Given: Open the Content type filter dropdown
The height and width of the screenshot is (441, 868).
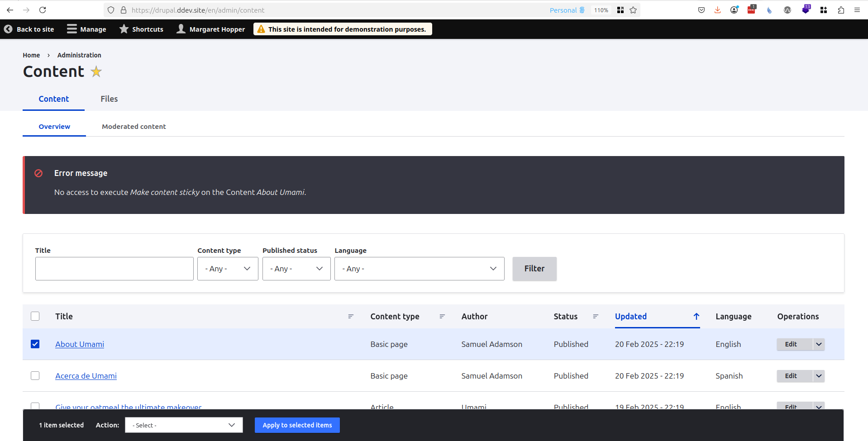Looking at the screenshot, I should pos(228,269).
